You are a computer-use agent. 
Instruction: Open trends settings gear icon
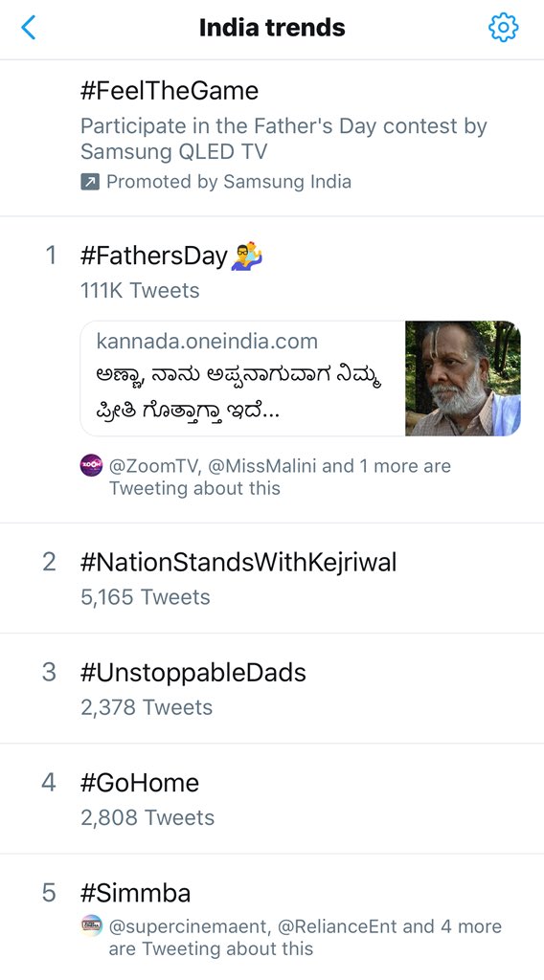coord(504,28)
